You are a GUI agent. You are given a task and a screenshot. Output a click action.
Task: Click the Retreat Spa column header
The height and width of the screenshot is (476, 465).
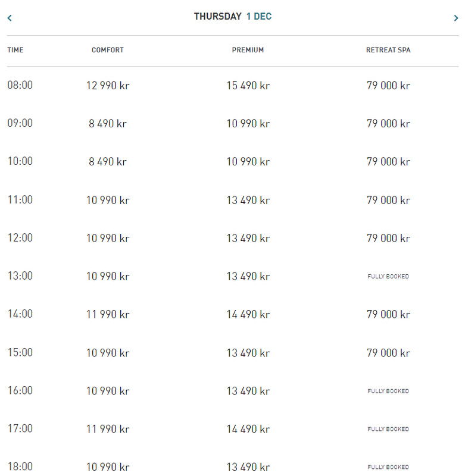(388, 50)
